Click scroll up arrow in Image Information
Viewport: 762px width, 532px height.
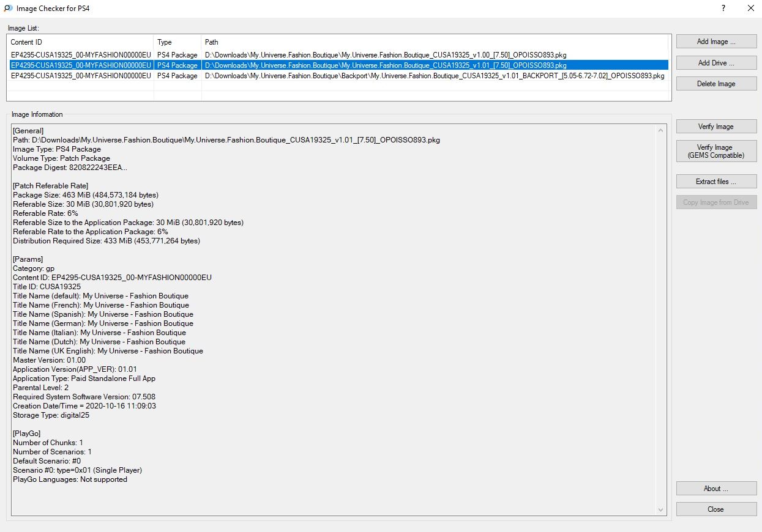click(x=660, y=131)
